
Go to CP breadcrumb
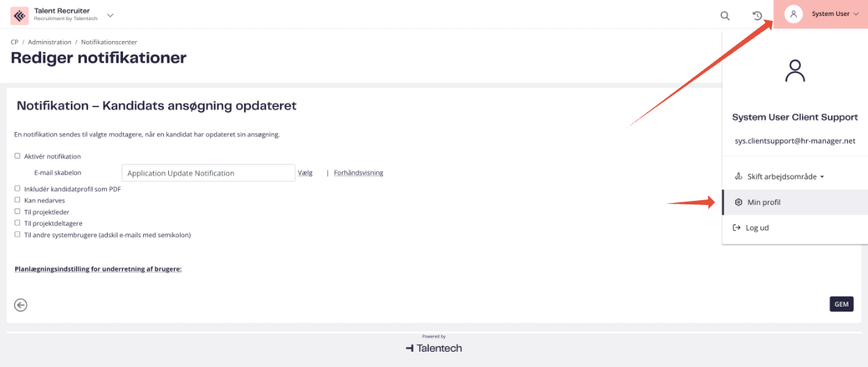coord(15,42)
